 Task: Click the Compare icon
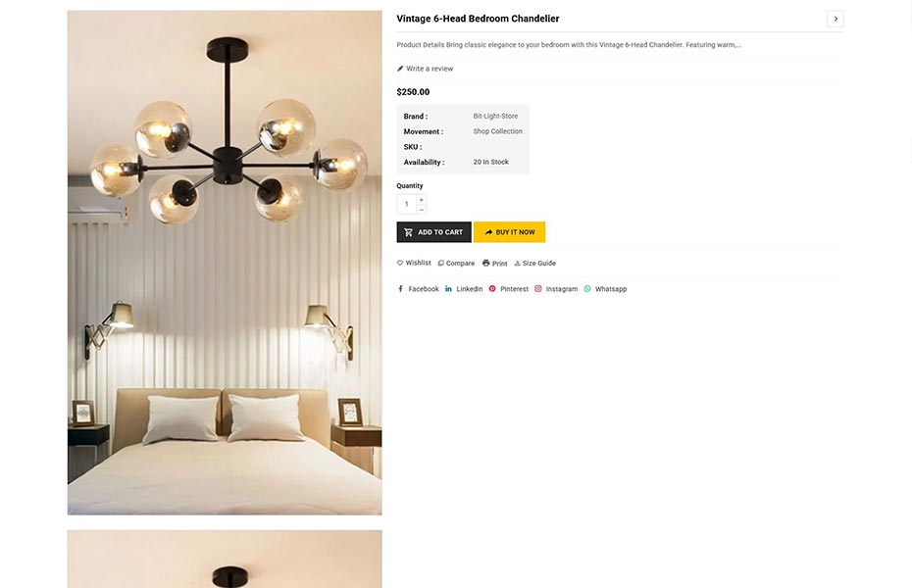click(x=441, y=264)
